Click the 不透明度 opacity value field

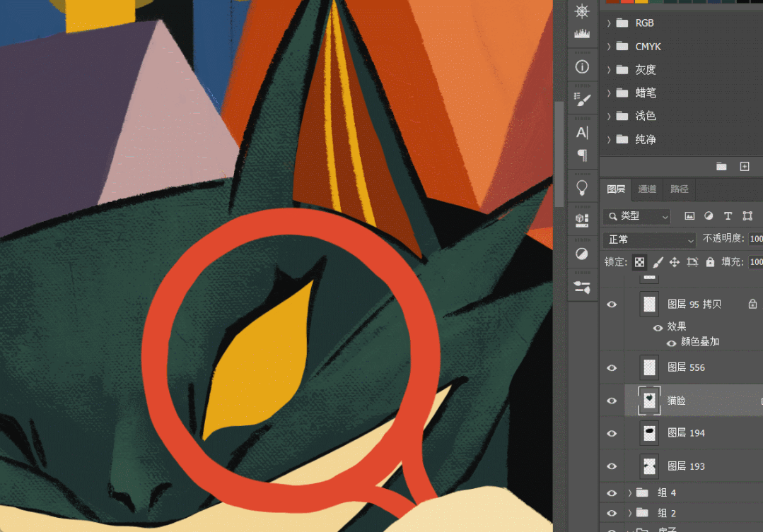[756, 239]
